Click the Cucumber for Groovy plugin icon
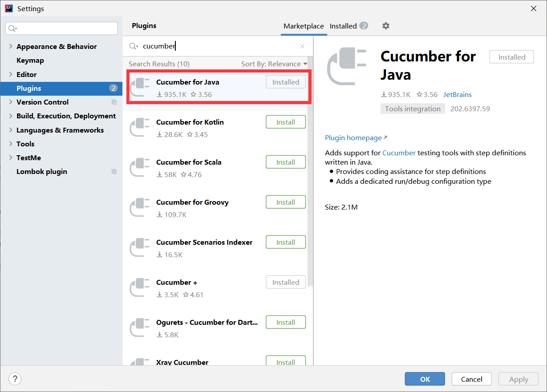This screenshot has width=547, height=392. [x=139, y=208]
